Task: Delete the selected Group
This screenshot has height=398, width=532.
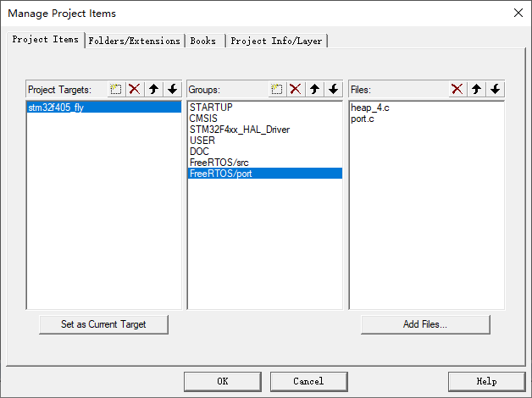Action: point(296,90)
